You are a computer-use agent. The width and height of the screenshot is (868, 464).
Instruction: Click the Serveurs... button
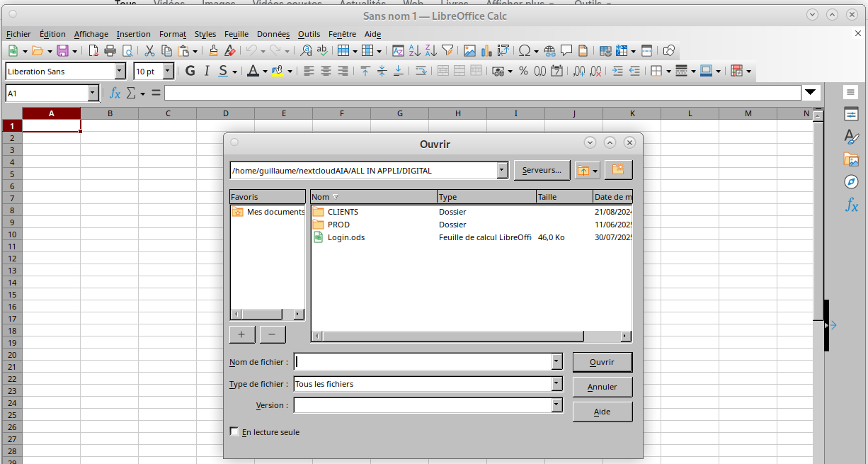[x=542, y=170]
